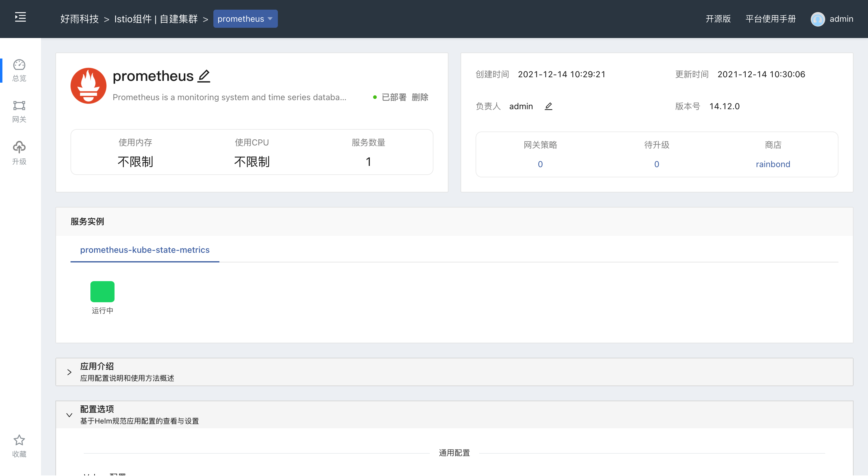Click the 服务数量 value 1
This screenshot has width=868, height=476.
click(368, 162)
